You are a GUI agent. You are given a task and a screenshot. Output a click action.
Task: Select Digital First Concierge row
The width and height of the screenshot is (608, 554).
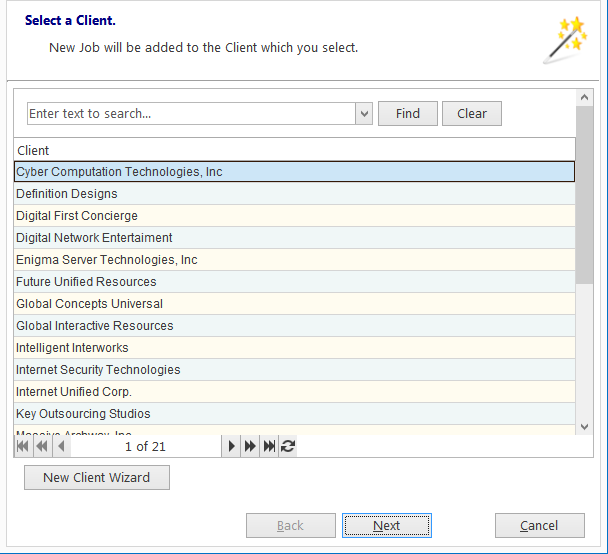pyautogui.click(x=295, y=216)
